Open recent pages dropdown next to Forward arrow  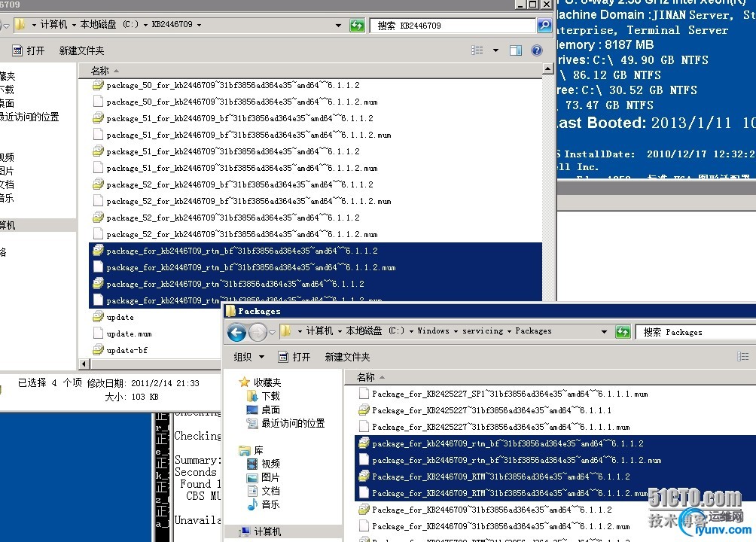272,332
